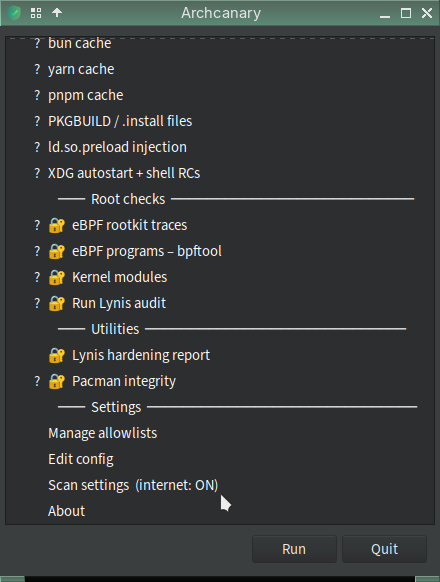Click lock icon beside eBPF rootkit traces
440x582 pixels.
coord(57,225)
